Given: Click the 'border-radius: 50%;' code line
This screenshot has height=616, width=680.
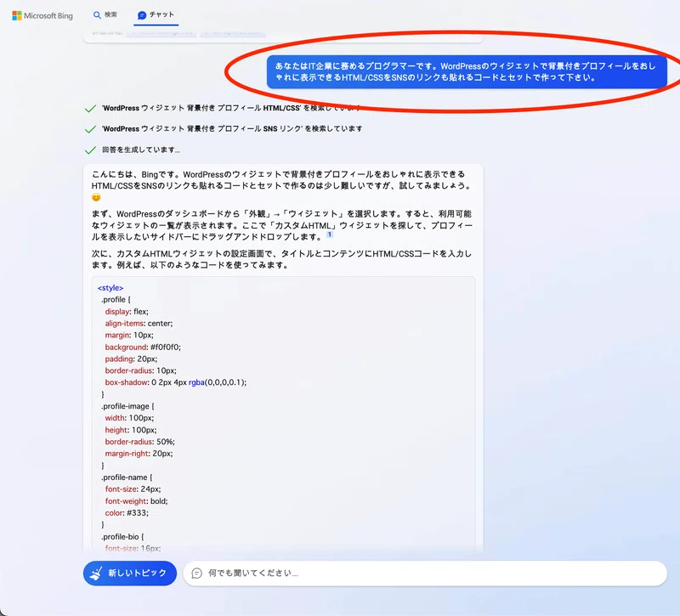Looking at the screenshot, I should click(x=139, y=442).
